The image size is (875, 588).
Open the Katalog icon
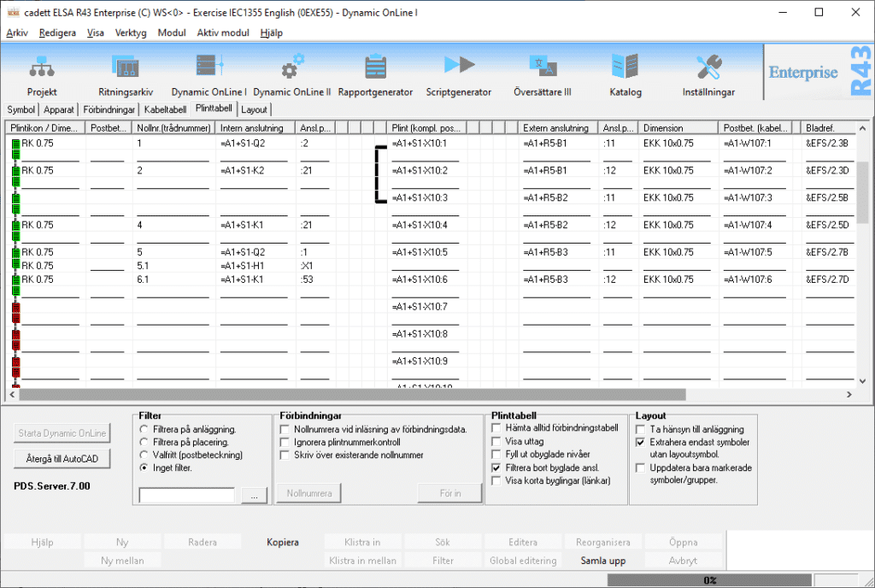[x=625, y=68]
